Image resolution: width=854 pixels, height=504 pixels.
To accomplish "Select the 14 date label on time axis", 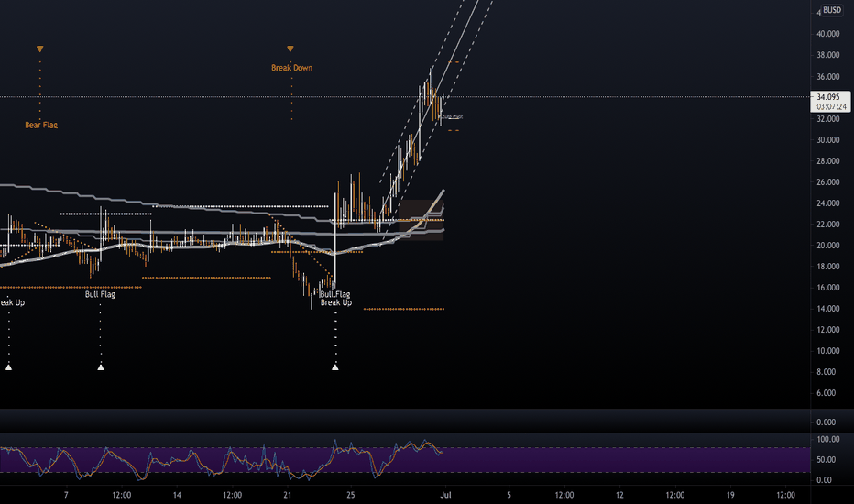I will tap(177, 495).
